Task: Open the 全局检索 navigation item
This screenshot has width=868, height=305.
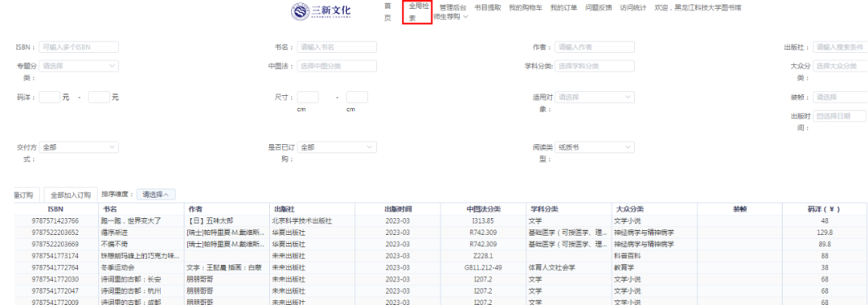Action: (417, 12)
